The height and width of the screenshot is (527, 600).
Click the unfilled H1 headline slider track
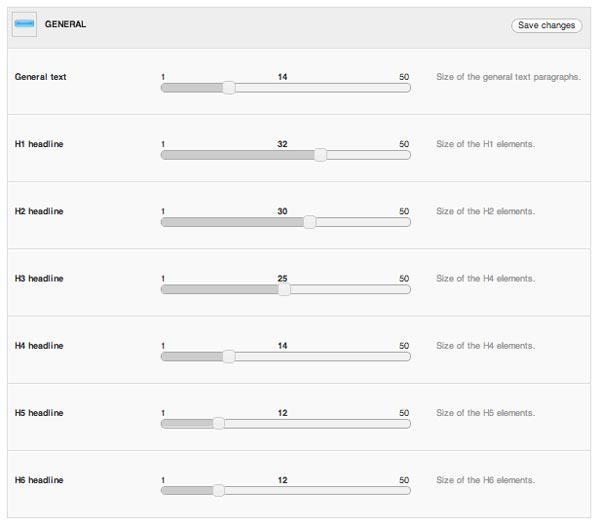point(369,155)
